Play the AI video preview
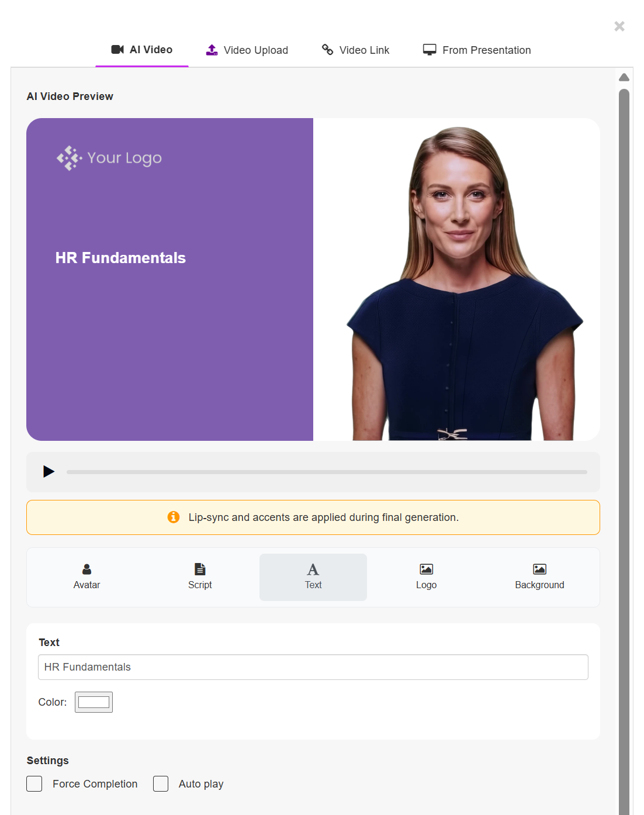The image size is (644, 815). (x=49, y=471)
